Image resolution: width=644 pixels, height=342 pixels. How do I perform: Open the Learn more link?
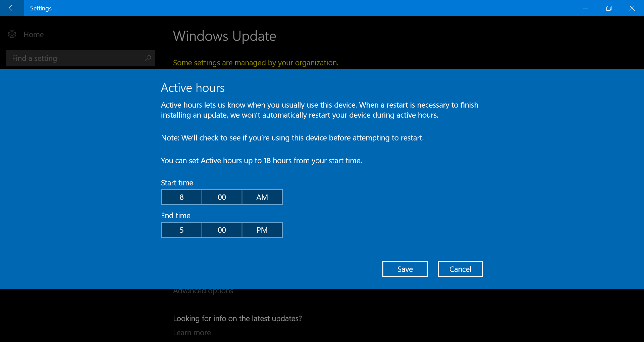click(192, 333)
